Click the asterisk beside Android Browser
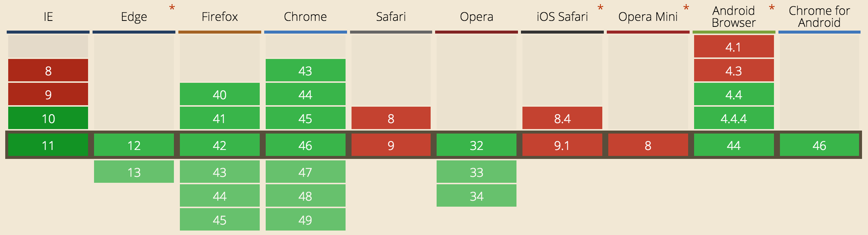The image size is (868, 235). click(772, 8)
